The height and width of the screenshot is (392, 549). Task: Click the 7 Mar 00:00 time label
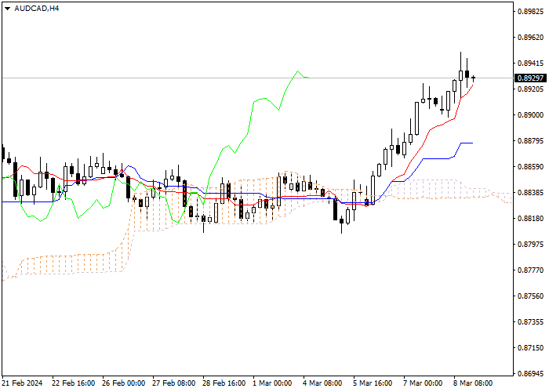click(x=423, y=383)
